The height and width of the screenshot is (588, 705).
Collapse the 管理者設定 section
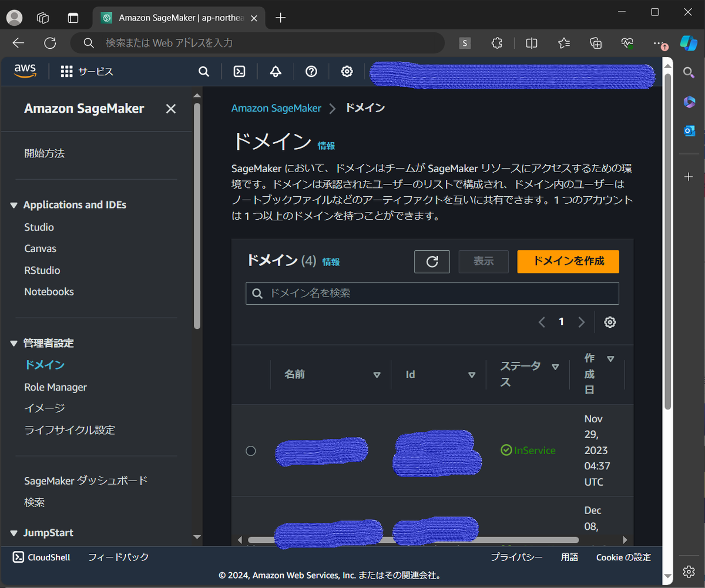pyautogui.click(x=15, y=343)
